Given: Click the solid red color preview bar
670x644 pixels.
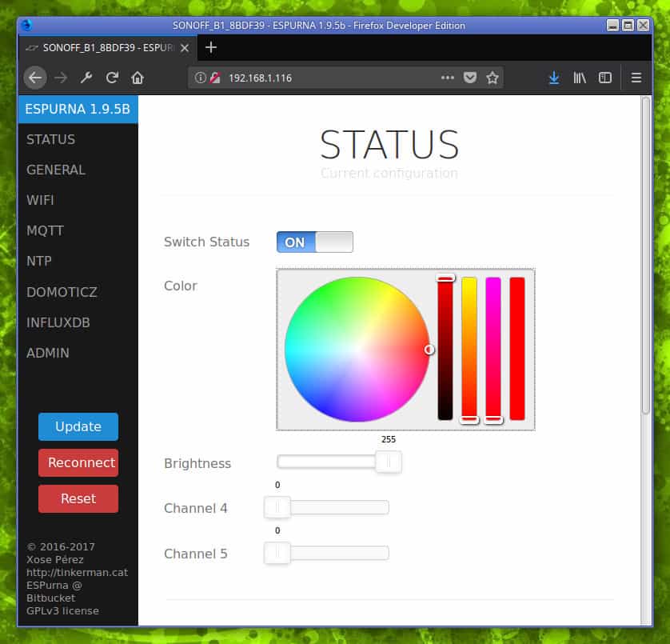Looking at the screenshot, I should click(517, 349).
